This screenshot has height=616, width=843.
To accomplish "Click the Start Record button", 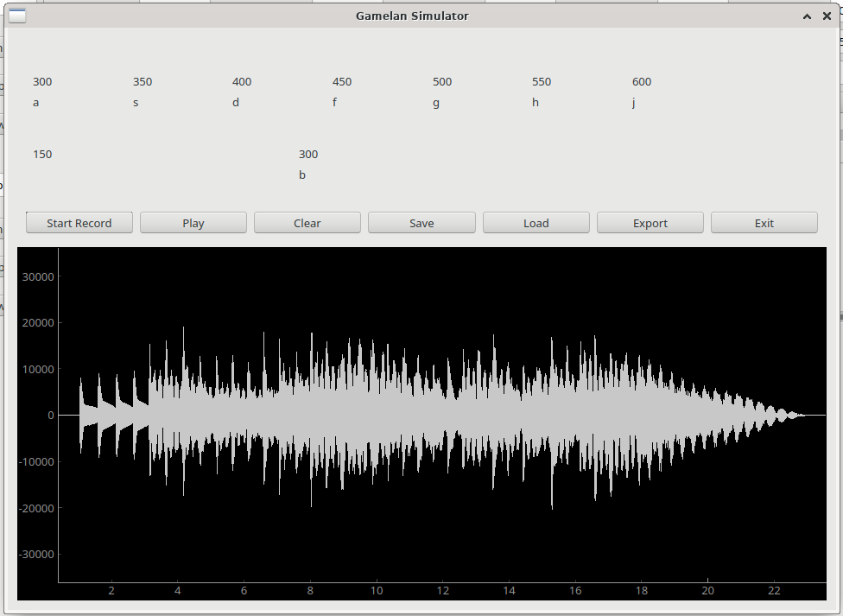I will coord(79,223).
